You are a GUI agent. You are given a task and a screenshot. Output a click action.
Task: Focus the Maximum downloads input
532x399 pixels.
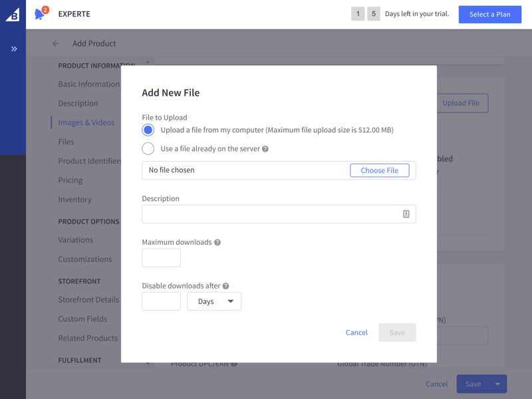tap(161, 257)
